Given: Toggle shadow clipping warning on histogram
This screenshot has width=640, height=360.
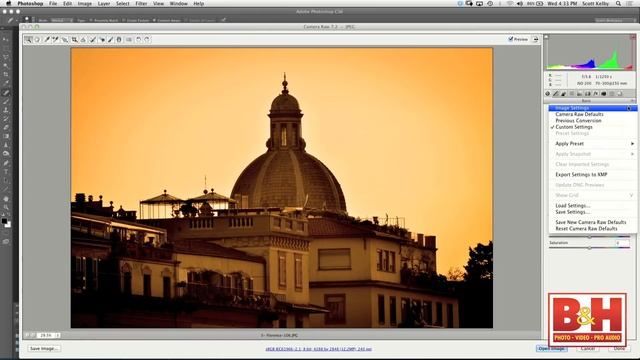Looking at the screenshot, I should click(x=547, y=37).
